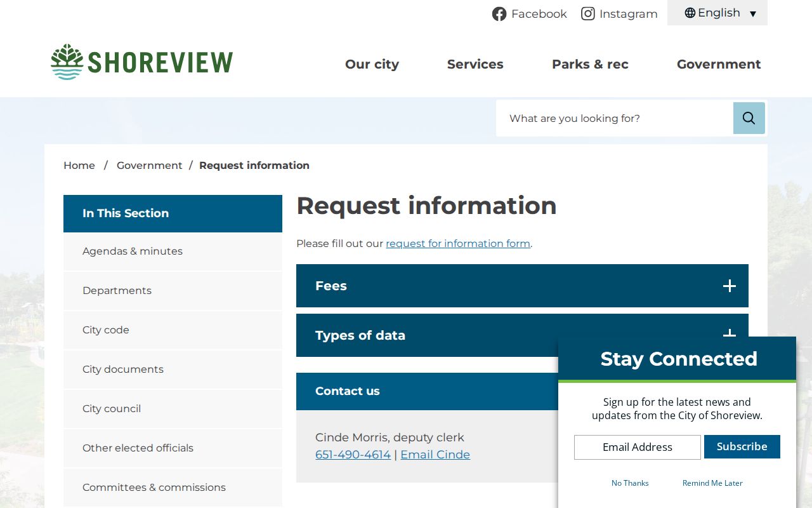Open Agendas & minutes in sidebar

(x=173, y=251)
